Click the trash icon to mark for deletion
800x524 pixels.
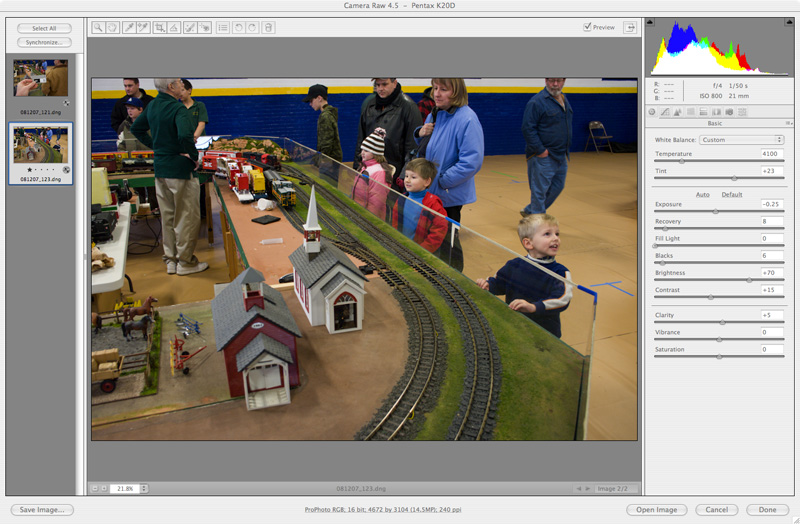click(x=268, y=28)
